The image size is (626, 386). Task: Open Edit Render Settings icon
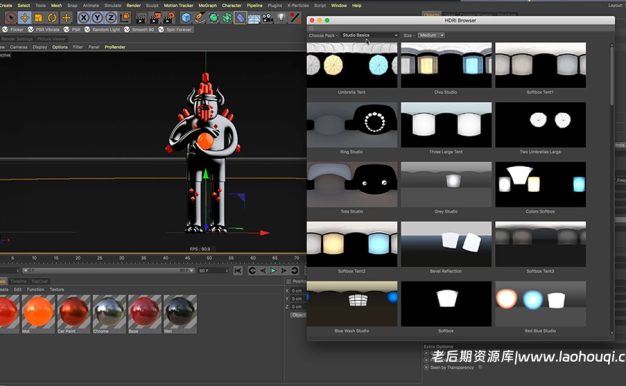170,18
